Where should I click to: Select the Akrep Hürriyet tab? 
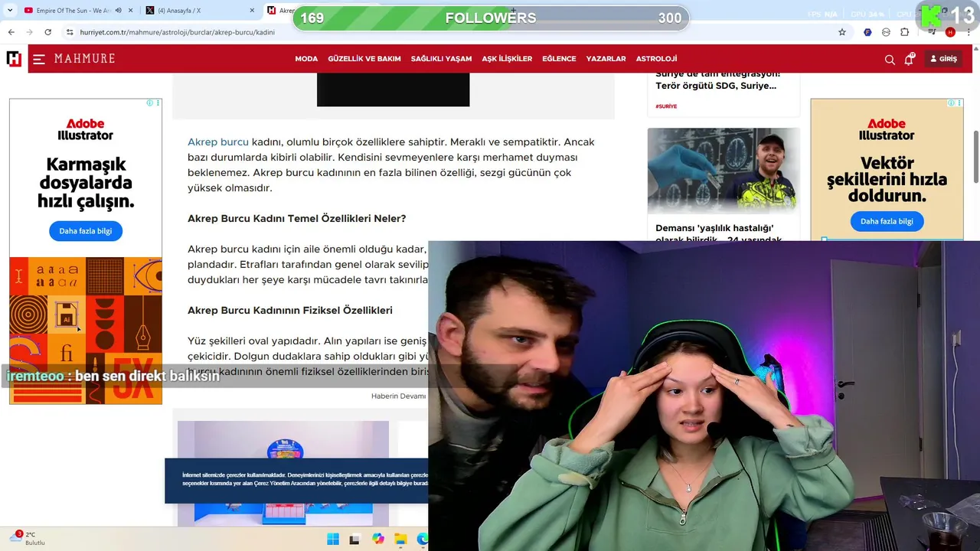279,10
